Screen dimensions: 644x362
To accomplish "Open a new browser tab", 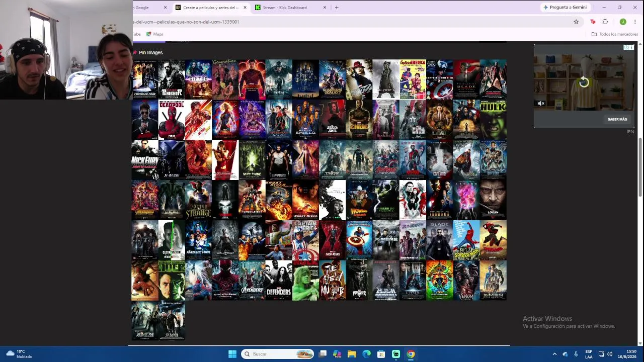I will 337,8.
